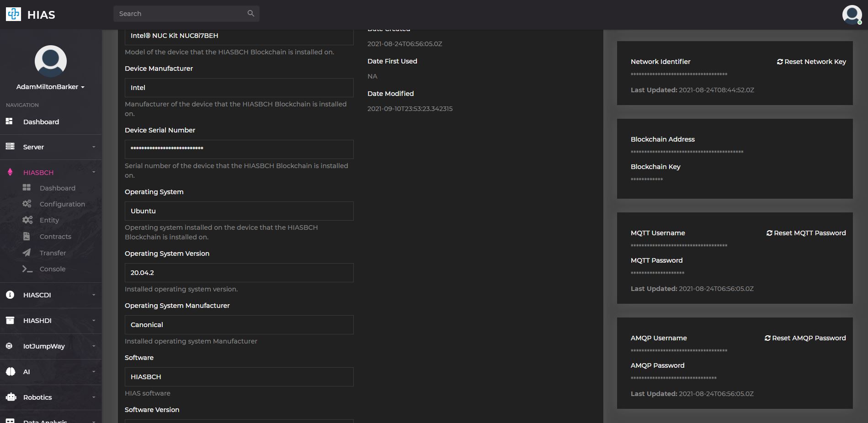The width and height of the screenshot is (868, 423).
Task: Focus the Search input field
Action: pos(186,14)
